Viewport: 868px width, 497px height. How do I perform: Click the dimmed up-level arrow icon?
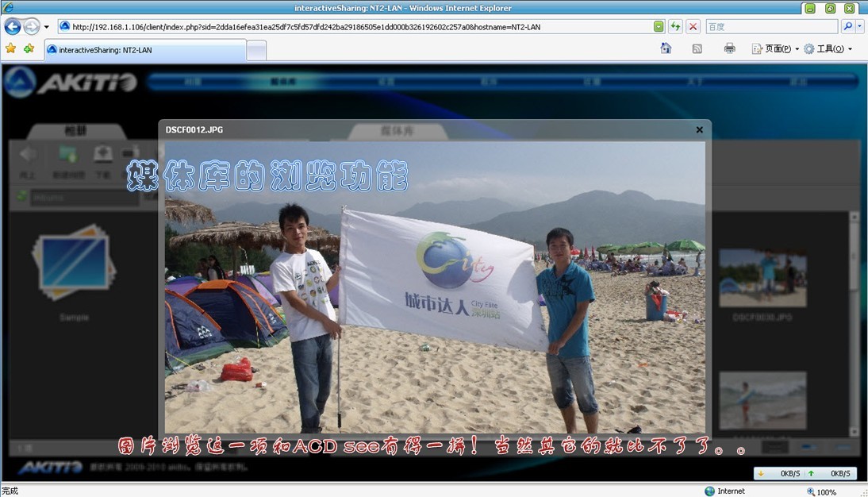tap(27, 154)
